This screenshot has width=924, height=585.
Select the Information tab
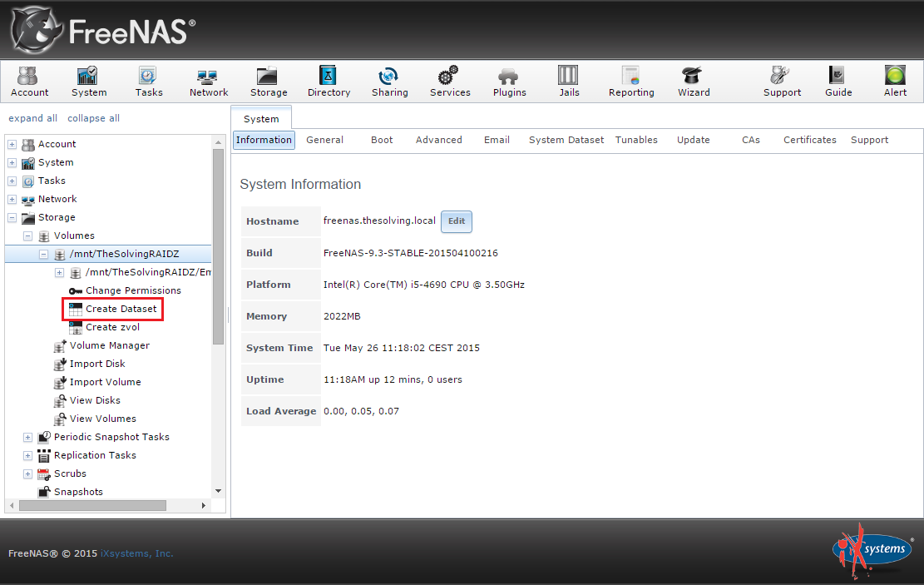[x=264, y=140]
